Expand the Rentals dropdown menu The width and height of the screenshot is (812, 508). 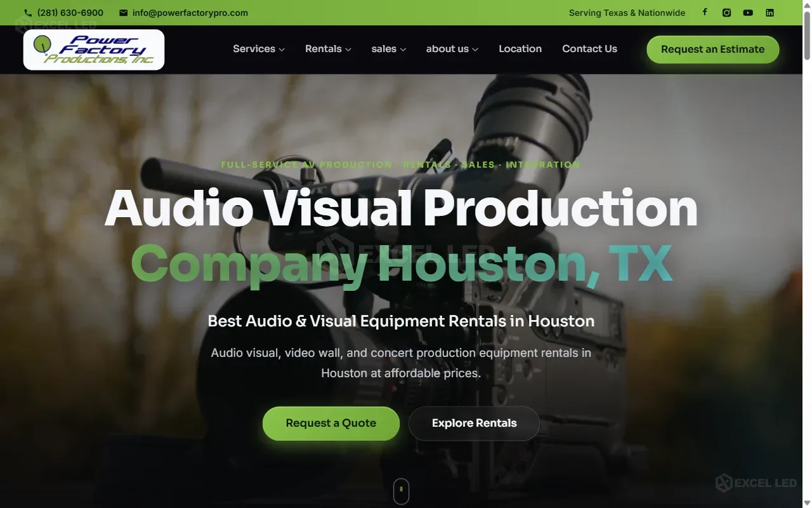(328, 49)
